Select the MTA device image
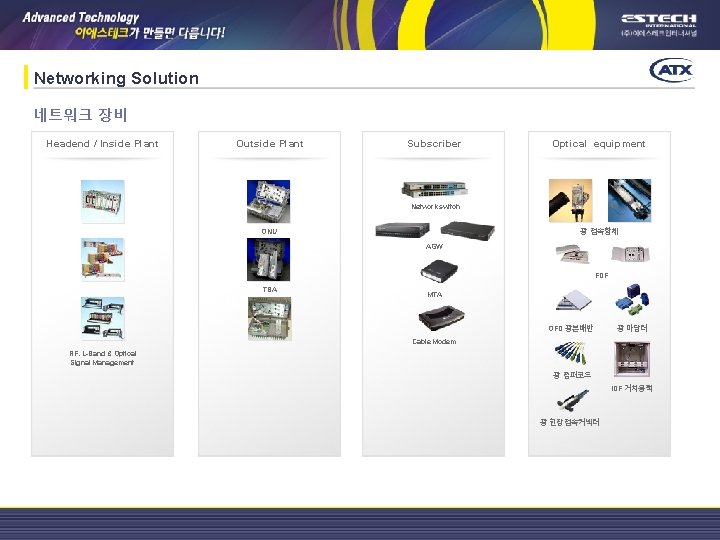The image size is (720, 540). tap(439, 270)
